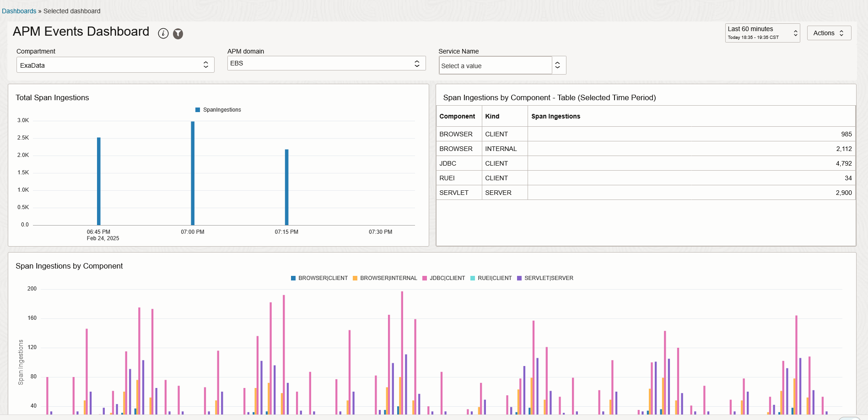The image size is (868, 420).
Task: Open the Last 60 minutes time range picker
Action: (762, 32)
